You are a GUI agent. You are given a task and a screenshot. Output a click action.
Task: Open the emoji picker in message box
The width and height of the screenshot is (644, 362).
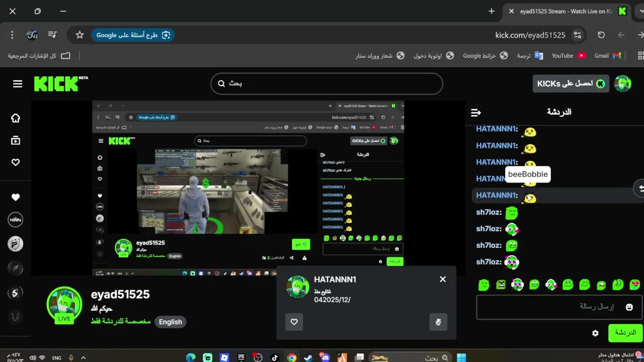[629, 307]
